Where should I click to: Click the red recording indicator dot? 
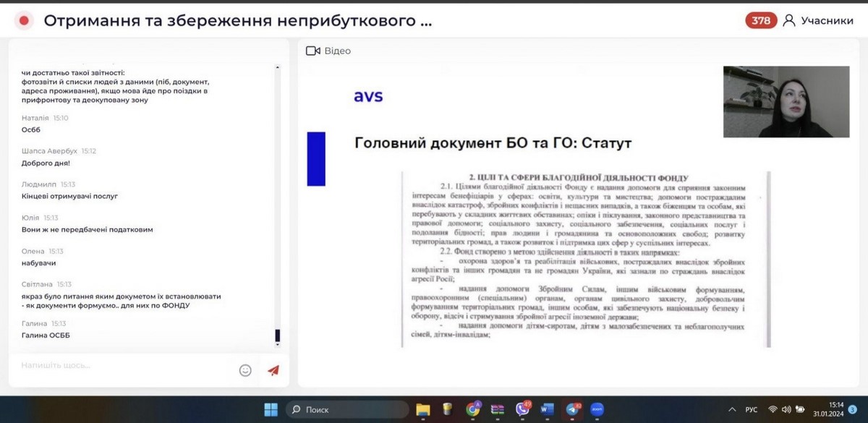click(24, 21)
